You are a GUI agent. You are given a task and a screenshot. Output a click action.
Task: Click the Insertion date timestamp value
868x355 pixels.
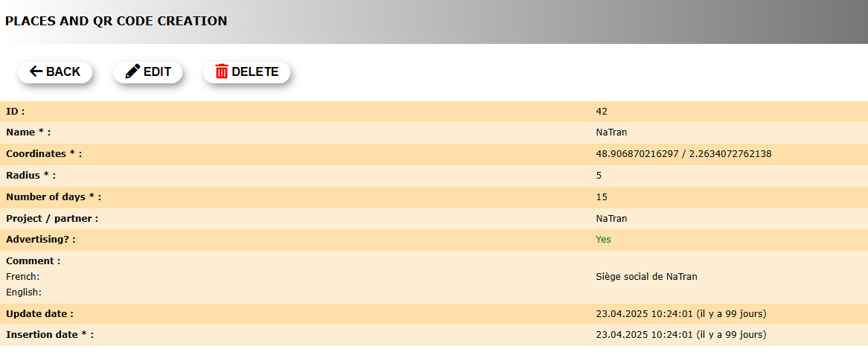tap(680, 335)
